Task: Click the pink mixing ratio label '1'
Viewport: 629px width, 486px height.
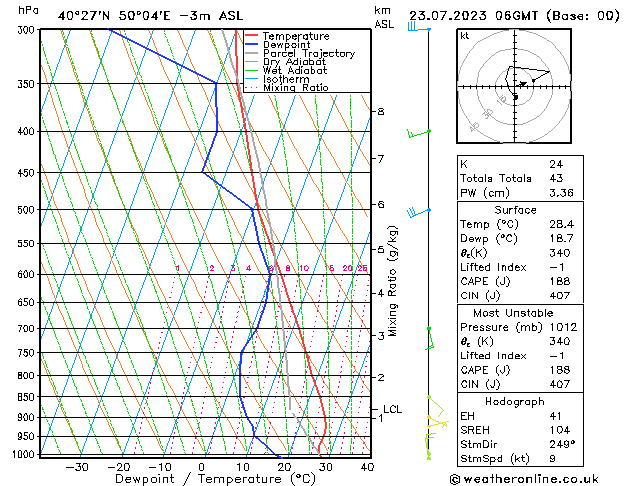Action: (x=177, y=268)
